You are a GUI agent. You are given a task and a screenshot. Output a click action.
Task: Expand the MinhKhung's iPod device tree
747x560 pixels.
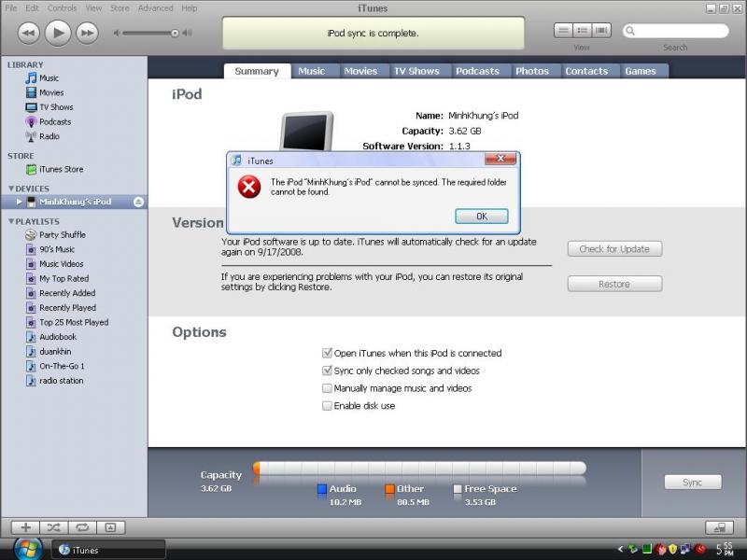click(x=19, y=202)
